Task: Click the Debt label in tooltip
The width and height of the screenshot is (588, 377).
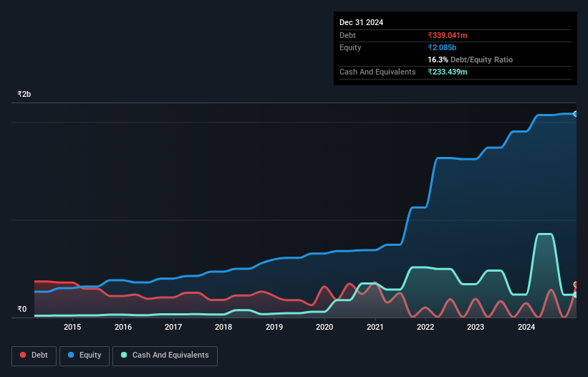Action: point(347,35)
